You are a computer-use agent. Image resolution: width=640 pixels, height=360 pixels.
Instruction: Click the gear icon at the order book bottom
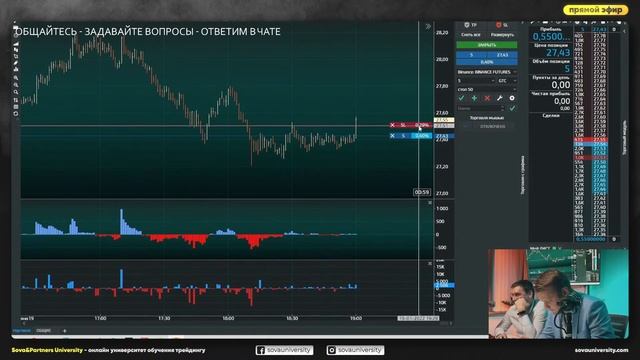[614, 239]
